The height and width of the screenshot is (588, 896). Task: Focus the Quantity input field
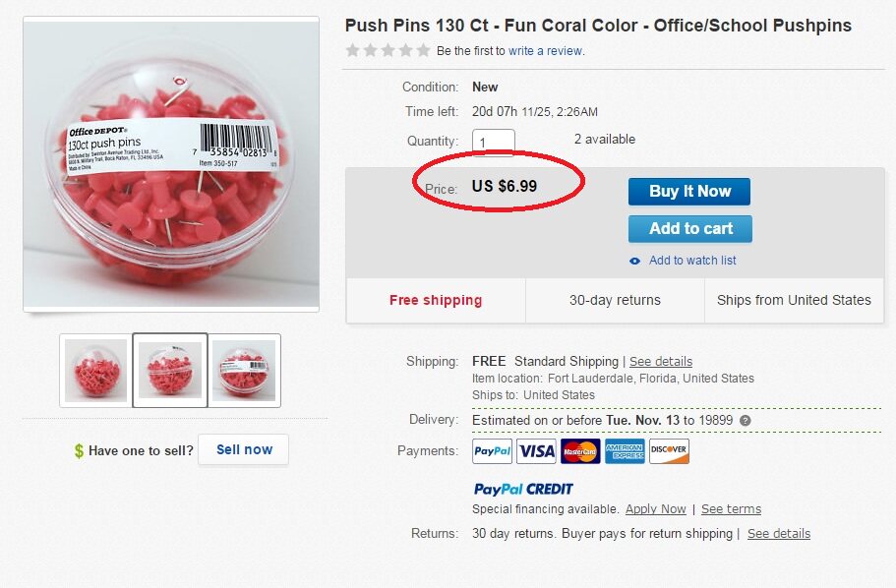click(x=493, y=142)
